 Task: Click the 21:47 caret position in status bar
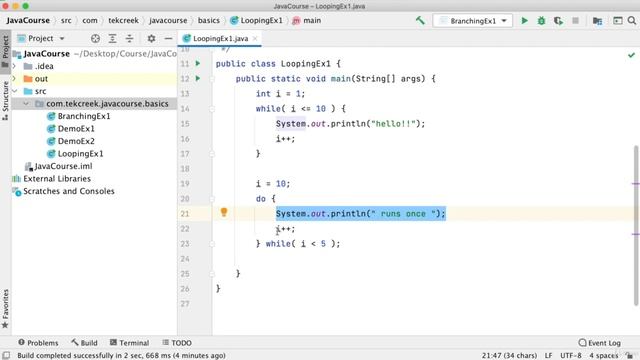click(x=509, y=356)
